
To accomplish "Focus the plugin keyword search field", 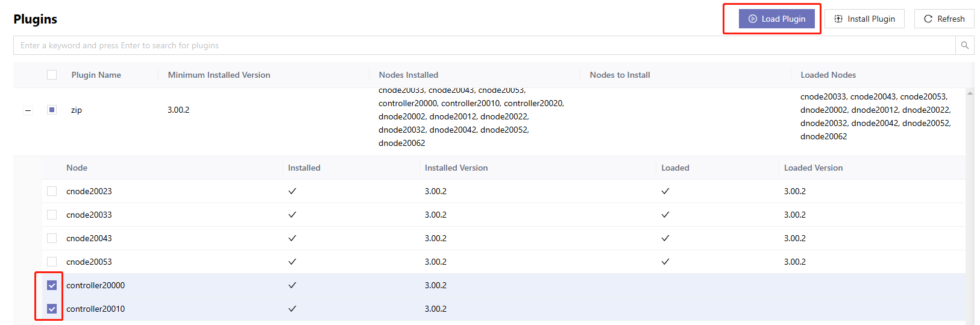I will click(482, 45).
